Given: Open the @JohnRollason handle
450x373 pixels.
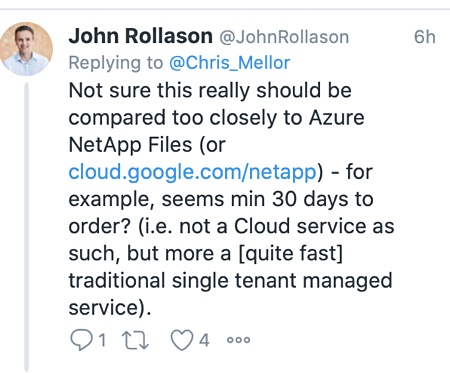Looking at the screenshot, I should coord(284,37).
